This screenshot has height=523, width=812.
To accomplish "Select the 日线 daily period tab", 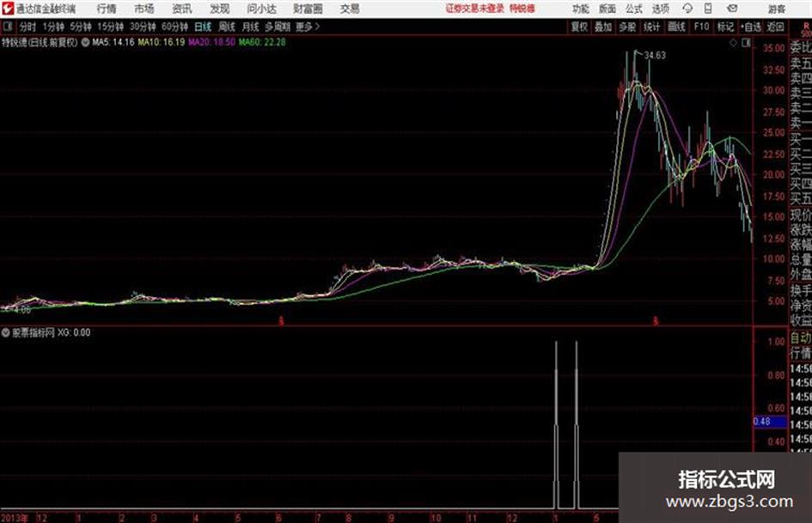I will click(203, 27).
